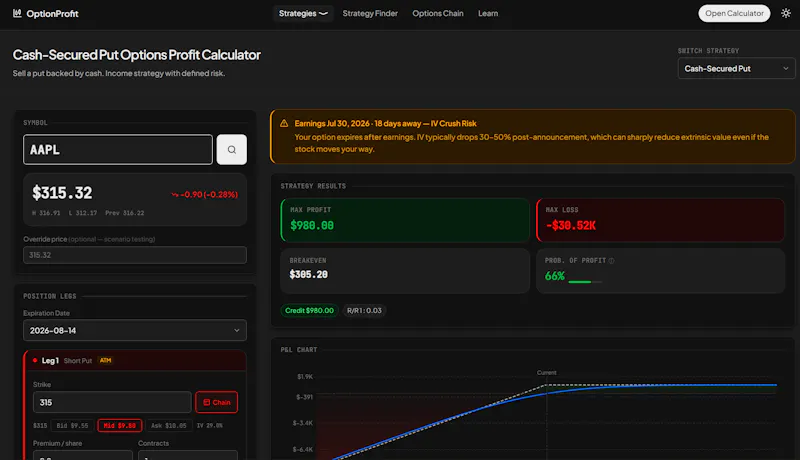Screen dimensions: 800x460
Task: Click the Override price input field
Action: pos(135,255)
